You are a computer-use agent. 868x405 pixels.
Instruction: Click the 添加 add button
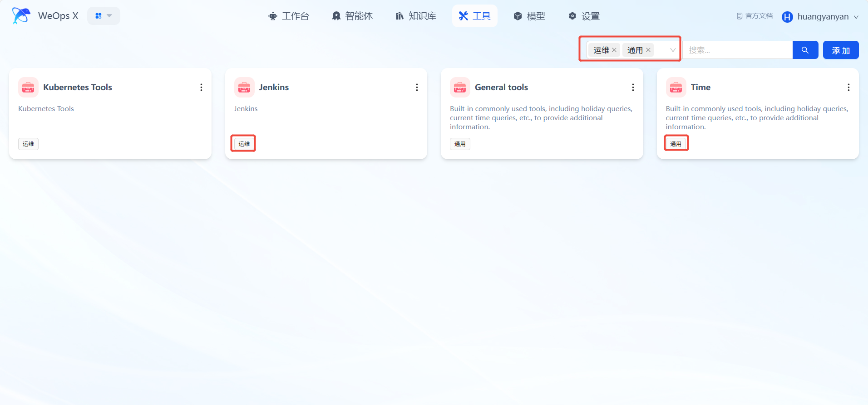(x=841, y=50)
